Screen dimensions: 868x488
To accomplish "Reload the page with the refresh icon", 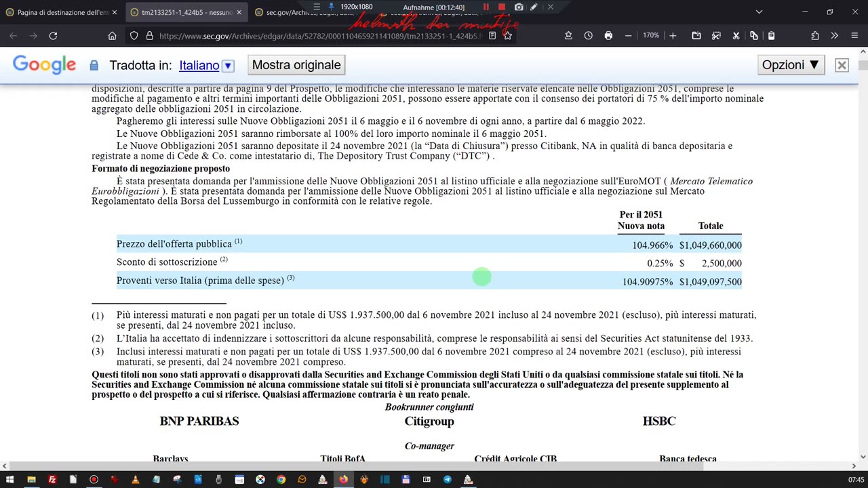I will [x=53, y=36].
